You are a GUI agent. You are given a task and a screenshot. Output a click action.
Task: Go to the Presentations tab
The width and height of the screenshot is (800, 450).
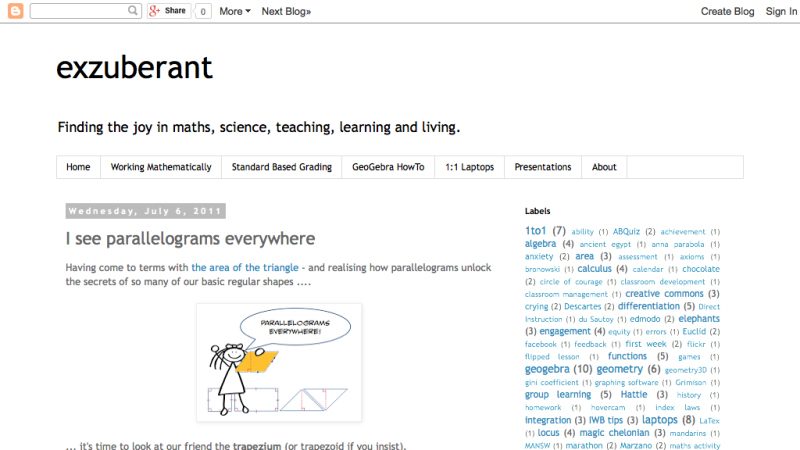[543, 167]
